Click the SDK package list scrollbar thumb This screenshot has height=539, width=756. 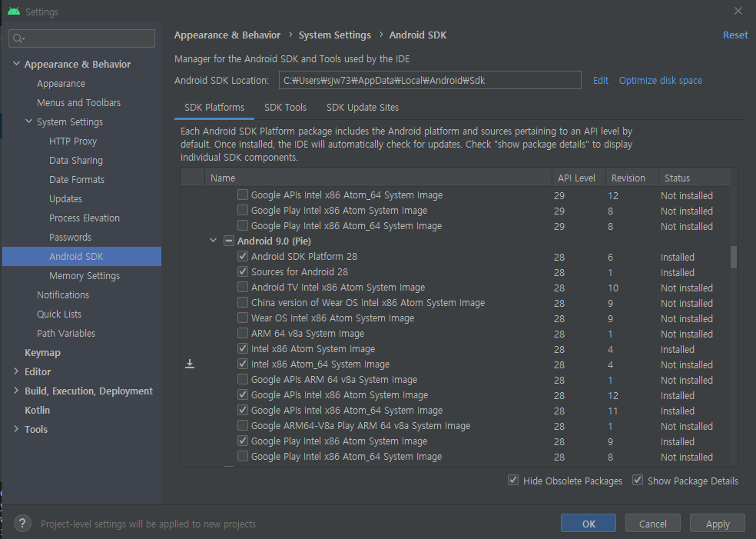tap(734, 257)
